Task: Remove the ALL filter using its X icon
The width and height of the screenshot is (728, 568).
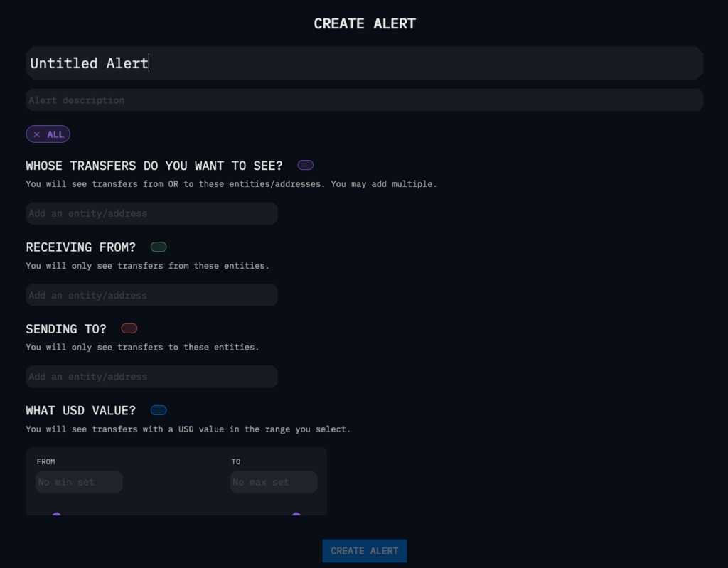Action: click(37, 134)
